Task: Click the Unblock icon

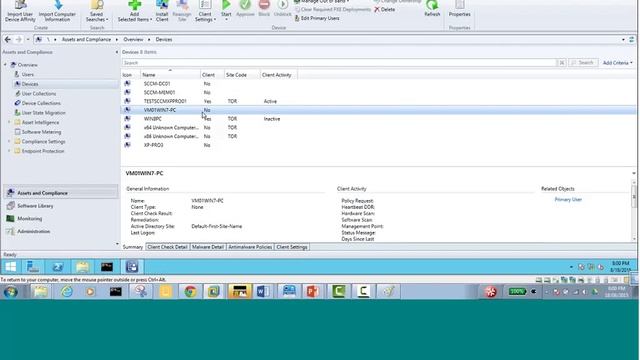Action: coord(282,5)
